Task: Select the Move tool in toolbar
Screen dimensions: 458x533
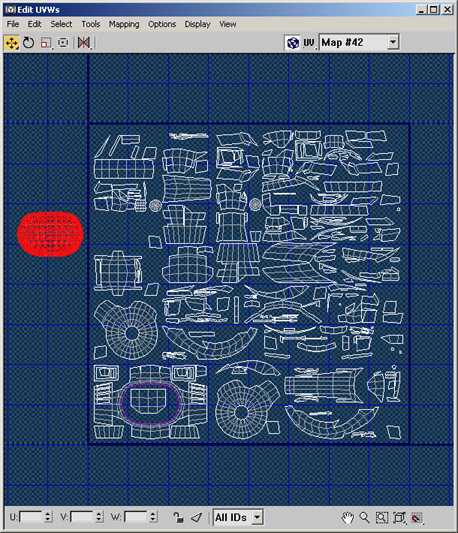Action: click(12, 43)
